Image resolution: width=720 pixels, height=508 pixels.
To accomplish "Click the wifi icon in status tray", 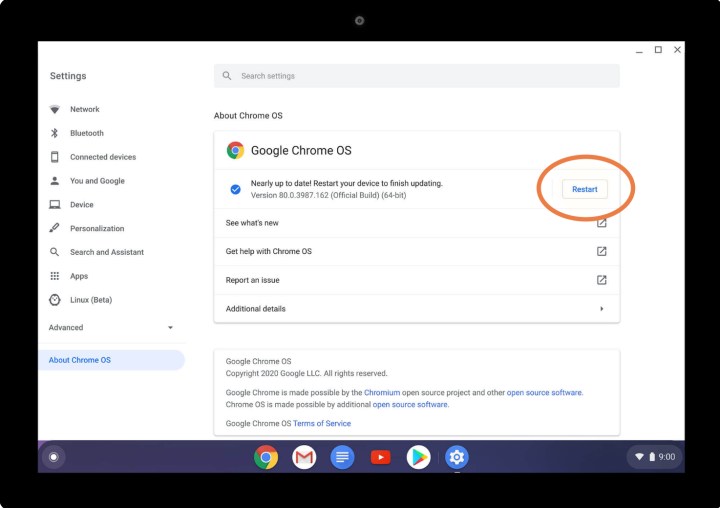I will 639,457.
